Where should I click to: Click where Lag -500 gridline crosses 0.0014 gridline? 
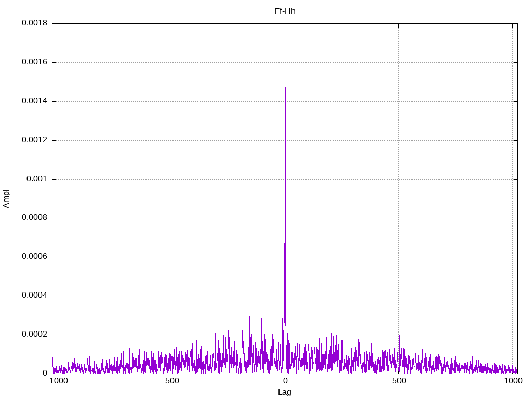[x=171, y=101]
